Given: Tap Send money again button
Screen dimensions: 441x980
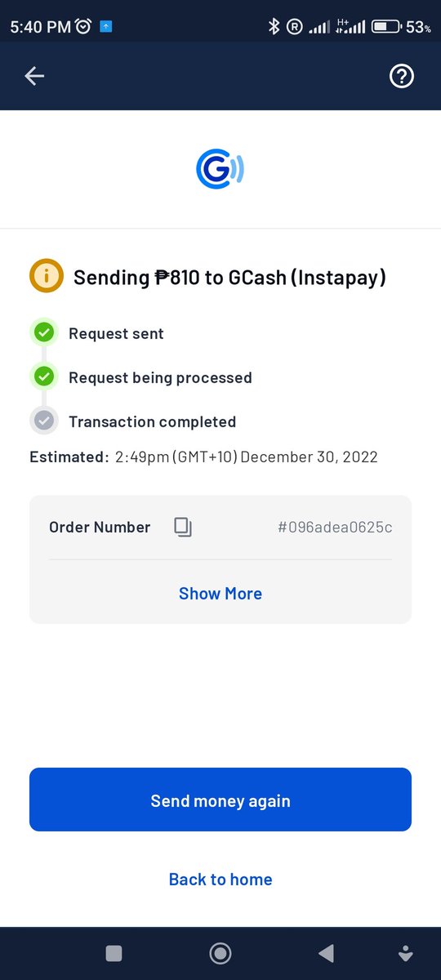Looking at the screenshot, I should click(x=220, y=800).
